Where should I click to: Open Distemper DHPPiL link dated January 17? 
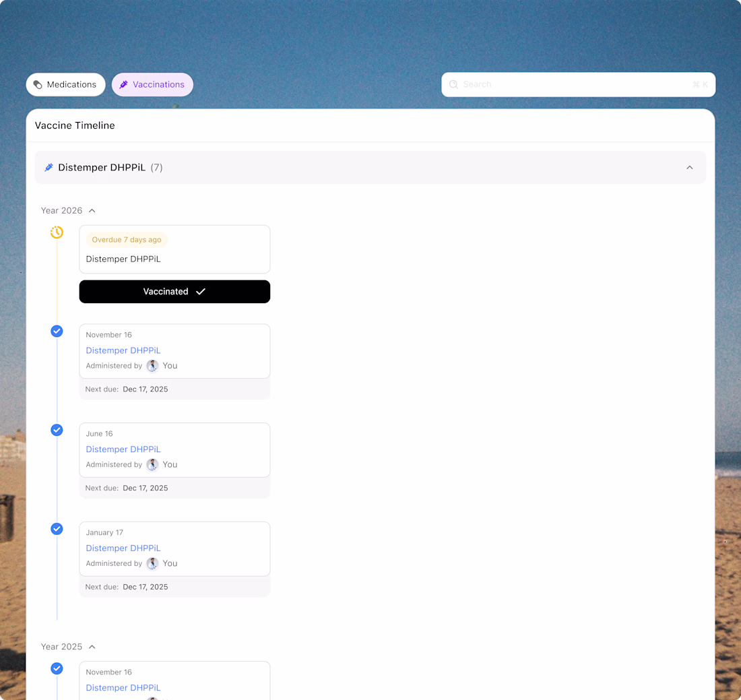[x=123, y=548]
